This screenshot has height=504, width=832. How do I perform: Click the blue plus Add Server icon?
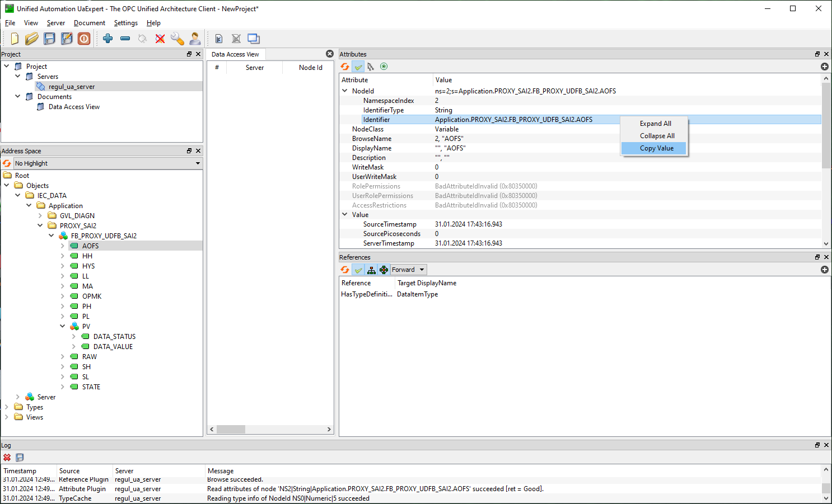pos(108,39)
